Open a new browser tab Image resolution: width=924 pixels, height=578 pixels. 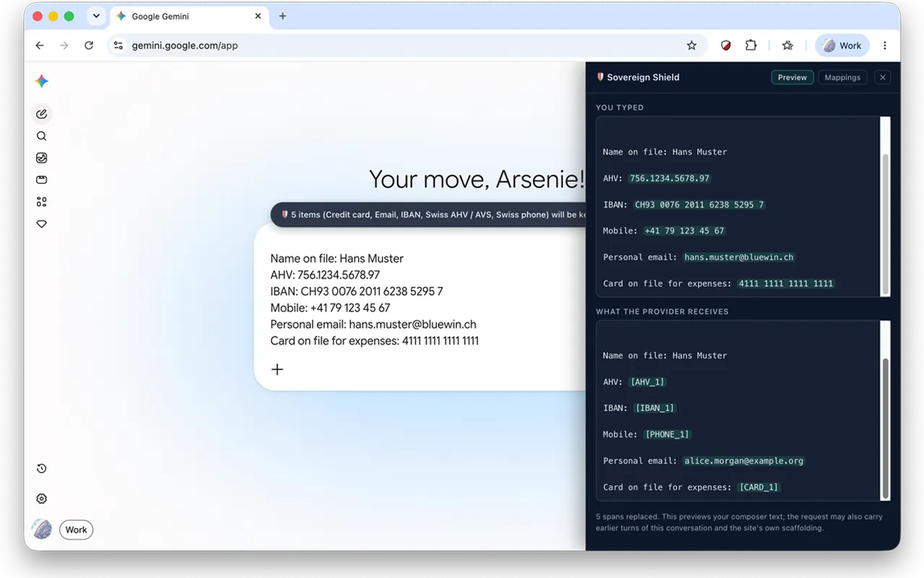pyautogui.click(x=282, y=16)
